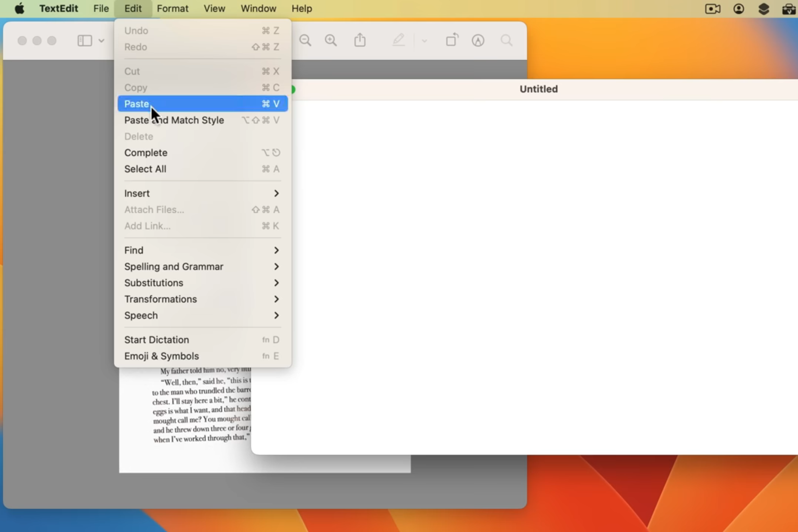Screen dimensions: 798x532
Task: Click Start Dictation
Action: click(x=202, y=340)
